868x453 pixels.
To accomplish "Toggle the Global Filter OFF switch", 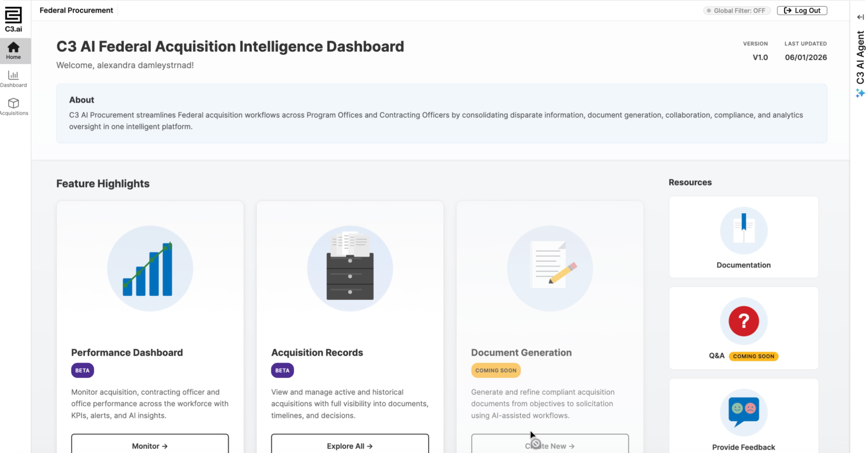I will pos(736,11).
